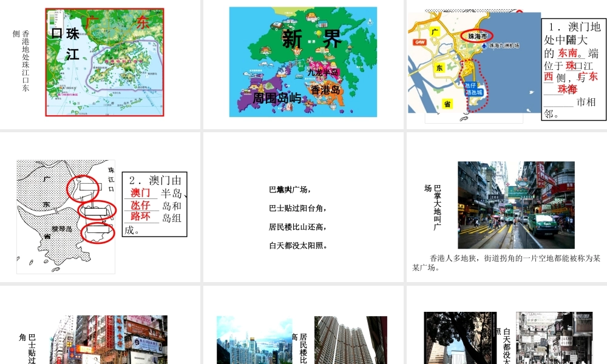Click the 横琴岛 label on outline map
The width and height of the screenshot is (607, 364).
coord(62,229)
